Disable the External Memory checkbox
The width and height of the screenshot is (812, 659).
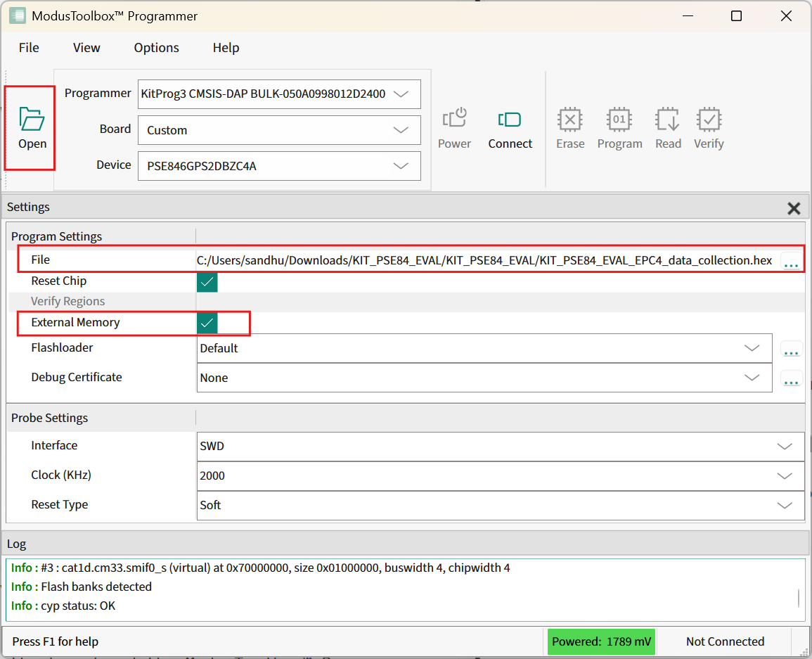(x=207, y=323)
